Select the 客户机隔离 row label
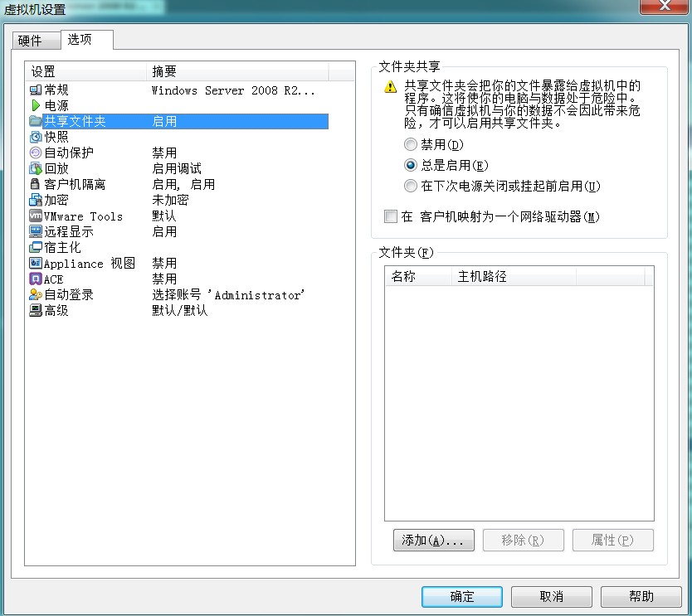The width and height of the screenshot is (692, 616). [x=75, y=184]
